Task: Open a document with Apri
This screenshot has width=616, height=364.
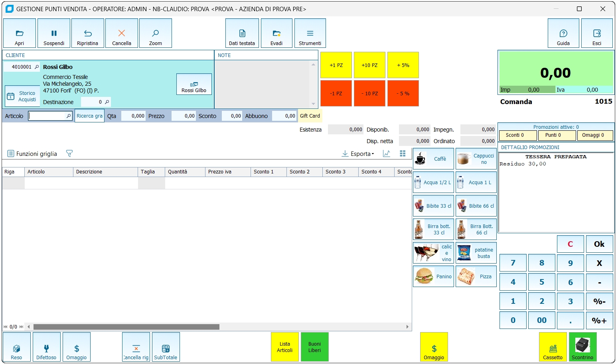Action: click(20, 33)
